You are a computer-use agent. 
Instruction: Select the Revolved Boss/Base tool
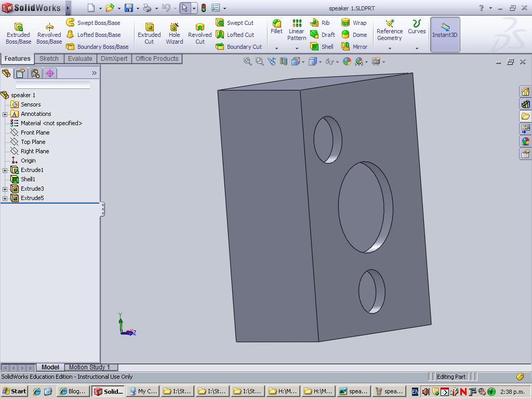(49, 33)
